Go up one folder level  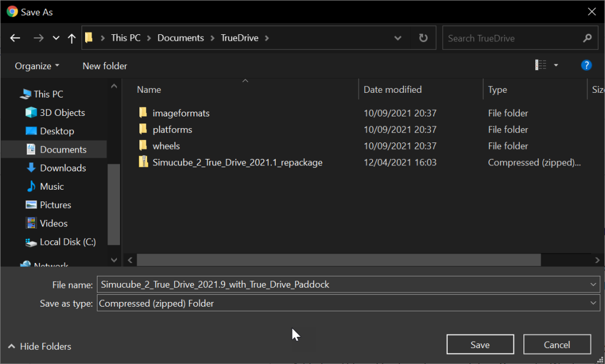tap(71, 38)
